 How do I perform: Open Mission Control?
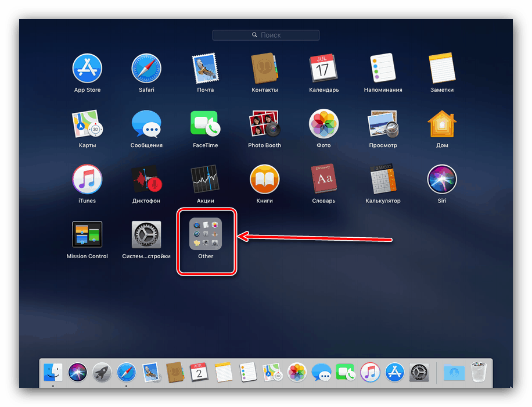click(87, 234)
